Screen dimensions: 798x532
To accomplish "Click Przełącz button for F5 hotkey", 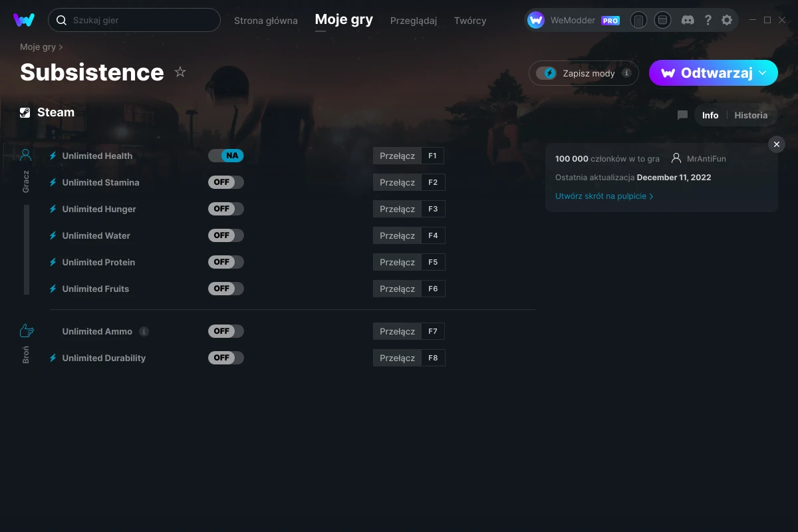I will point(397,262).
